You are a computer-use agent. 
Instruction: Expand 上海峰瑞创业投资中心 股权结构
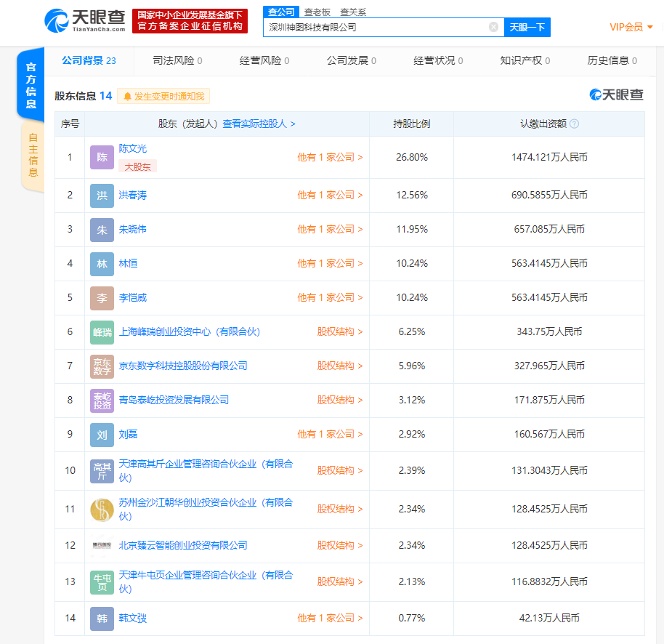339,331
